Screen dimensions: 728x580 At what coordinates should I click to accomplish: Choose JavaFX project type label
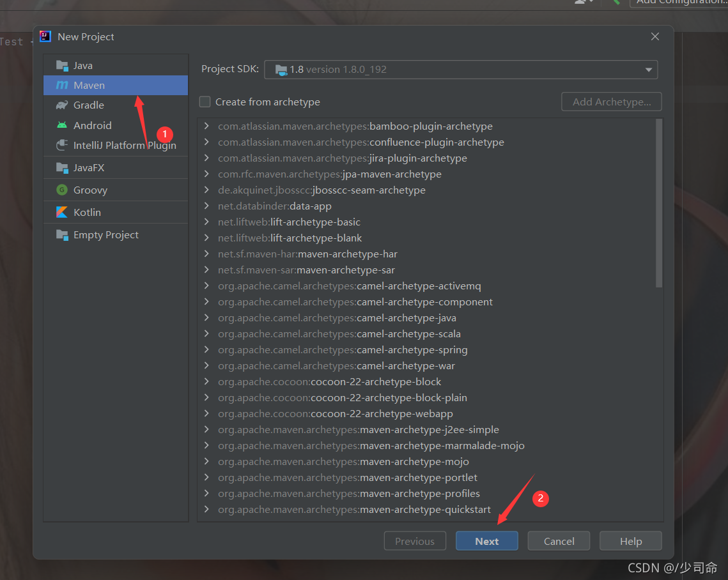pyautogui.click(x=89, y=167)
